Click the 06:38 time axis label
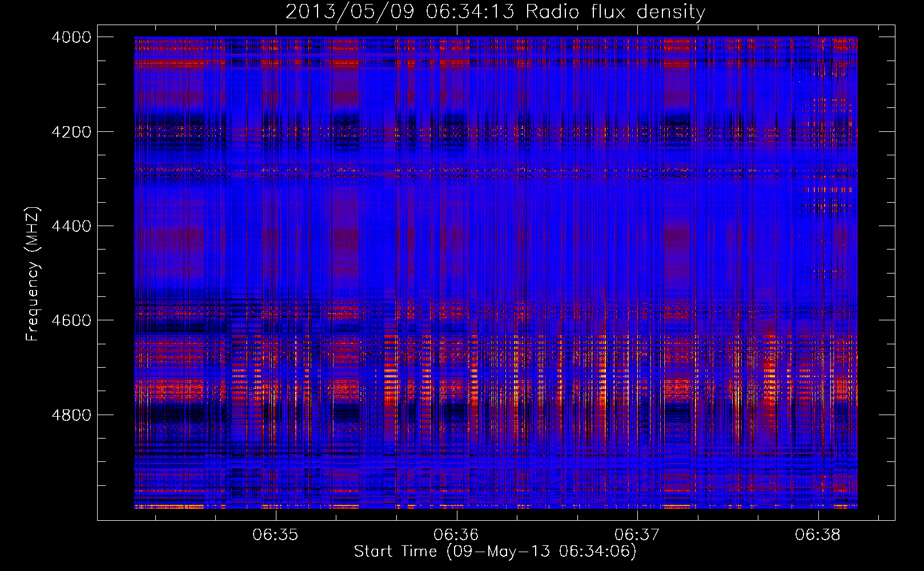This screenshot has height=571, width=924. (x=818, y=535)
